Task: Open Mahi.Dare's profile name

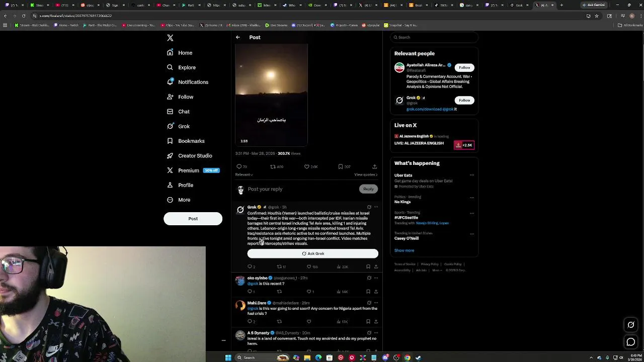Action: pyautogui.click(x=257, y=303)
